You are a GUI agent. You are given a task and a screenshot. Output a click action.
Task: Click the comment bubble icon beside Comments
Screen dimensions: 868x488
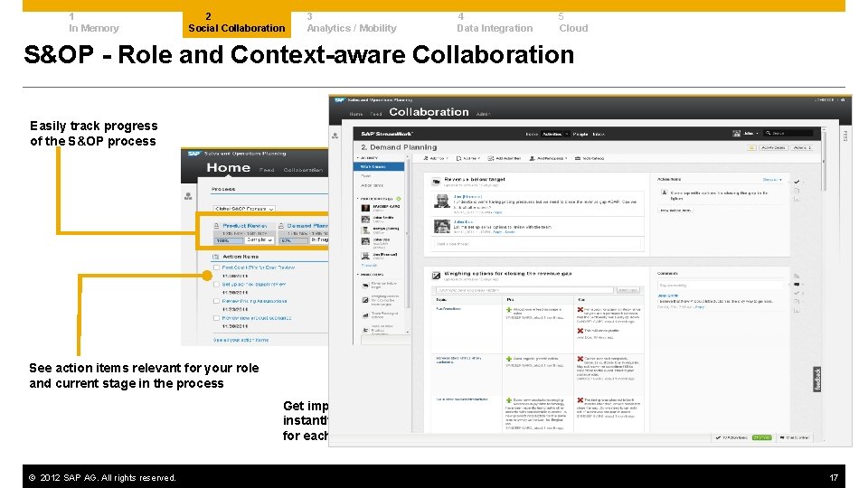tap(797, 285)
